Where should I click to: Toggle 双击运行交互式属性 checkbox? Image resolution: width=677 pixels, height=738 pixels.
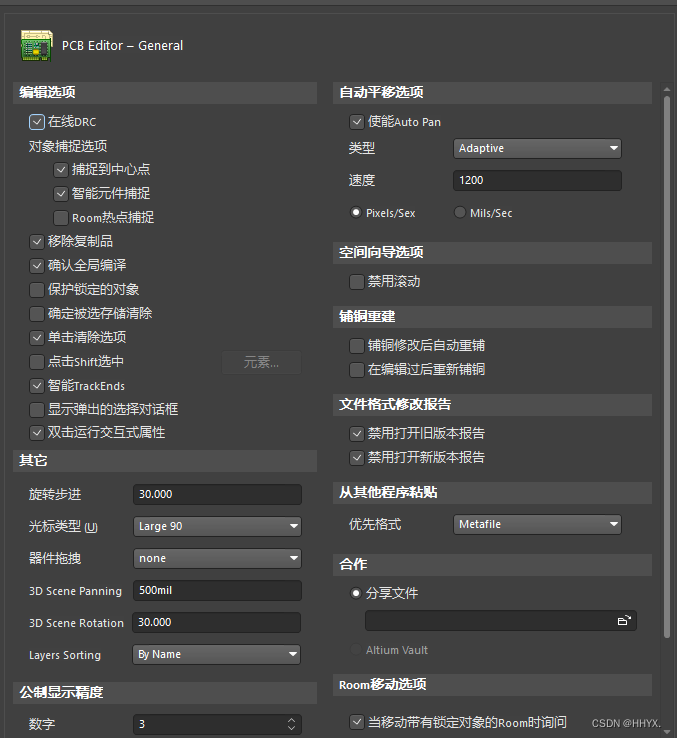click(x=37, y=433)
